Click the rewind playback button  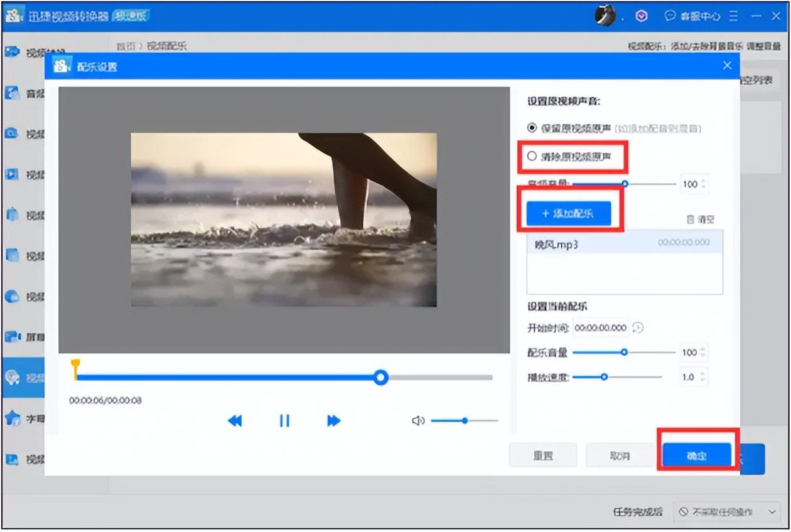tap(235, 420)
